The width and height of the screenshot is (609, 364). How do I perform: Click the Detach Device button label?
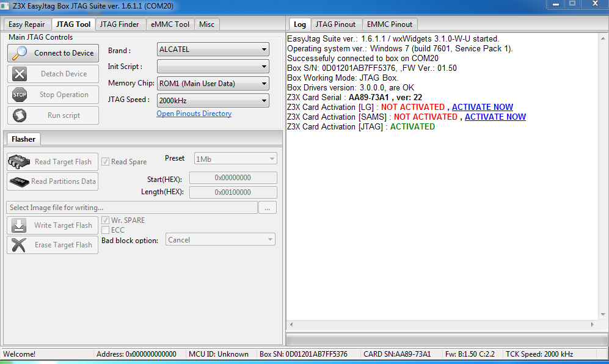[x=64, y=74]
